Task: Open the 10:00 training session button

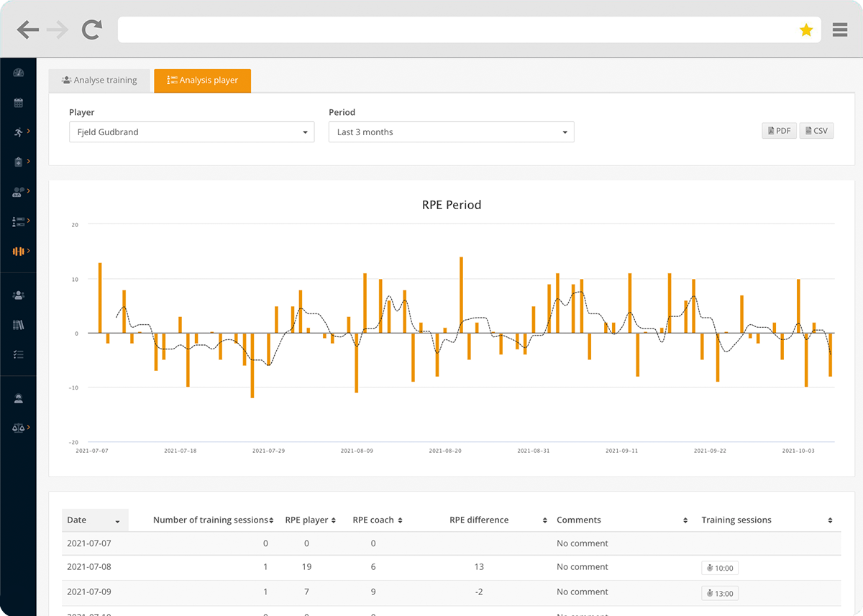Action: (x=720, y=568)
